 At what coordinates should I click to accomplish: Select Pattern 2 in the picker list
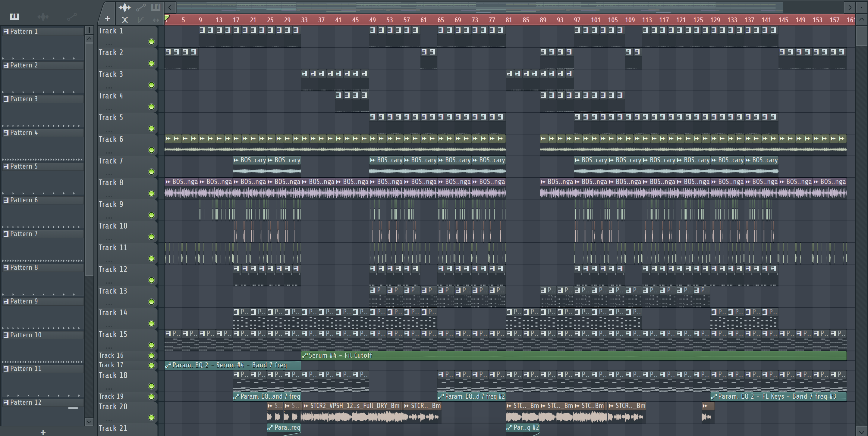point(43,65)
